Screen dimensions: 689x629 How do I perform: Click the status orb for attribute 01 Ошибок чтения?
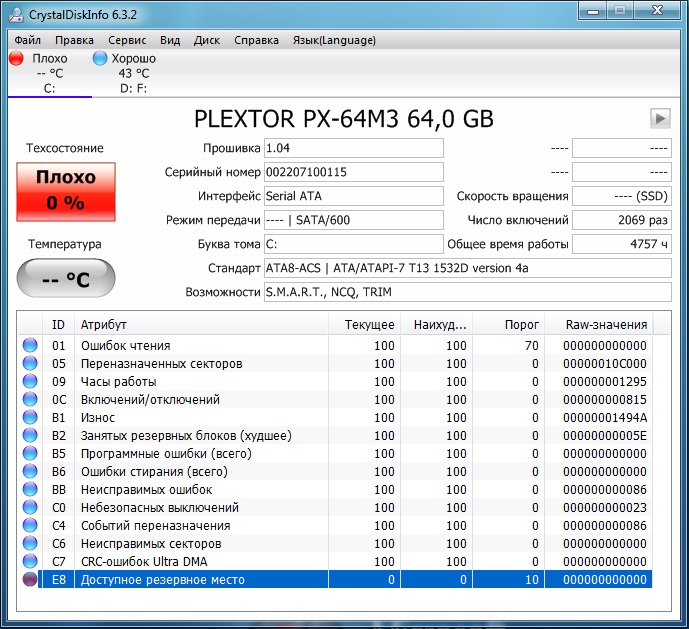[x=30, y=345]
